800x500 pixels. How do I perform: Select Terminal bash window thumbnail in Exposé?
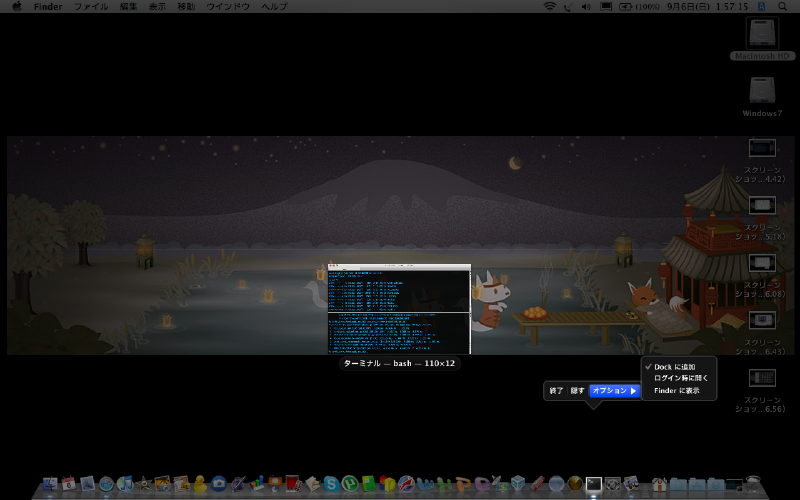(399, 309)
